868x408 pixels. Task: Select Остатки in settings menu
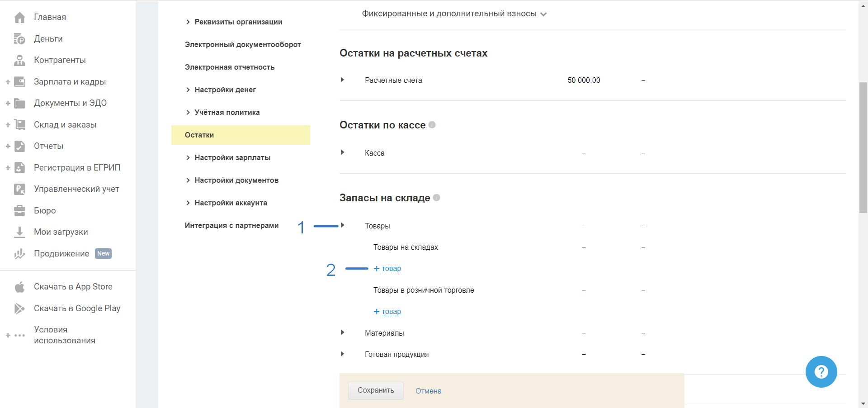click(x=199, y=135)
